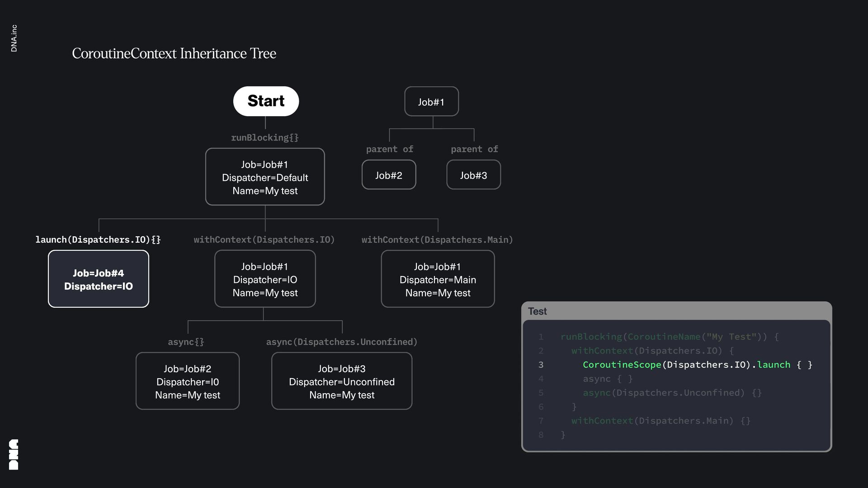This screenshot has height=488, width=868.
Task: Click the DNA logo at bottom left
Action: 14,454
